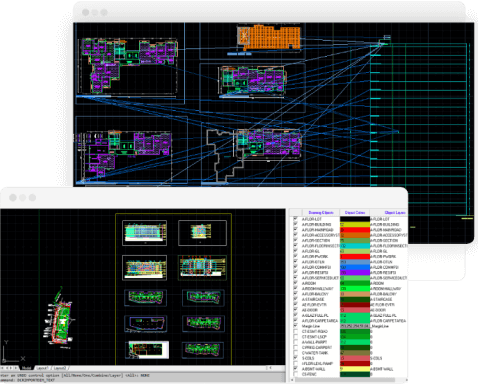Uncheck the A-STAIRCASE row checkbox
Image resolution: width=478 pixels, height=384 pixels.
295,299
